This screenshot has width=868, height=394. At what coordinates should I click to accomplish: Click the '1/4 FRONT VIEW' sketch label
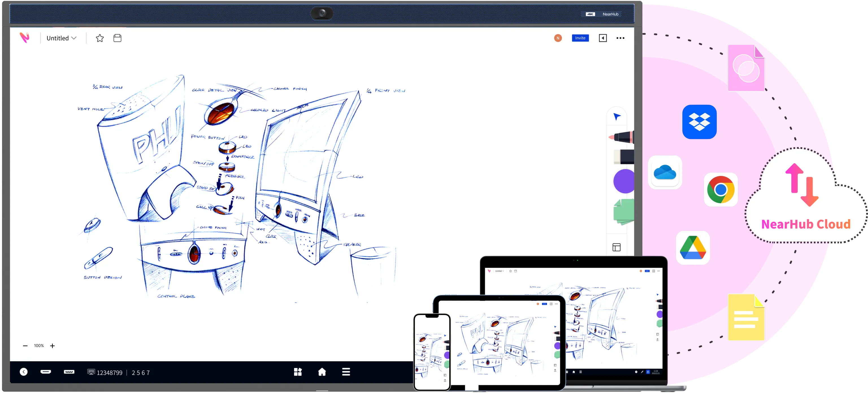pyautogui.click(x=386, y=91)
